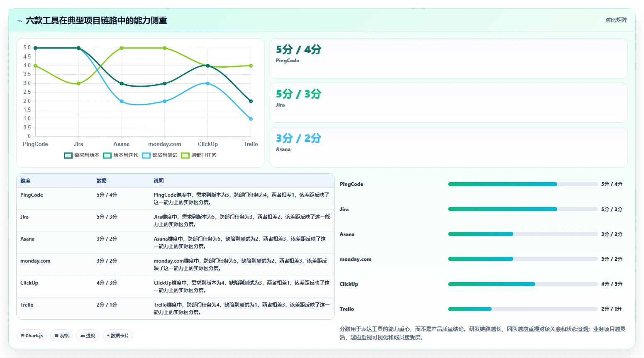This screenshot has height=358, width=644.
Task: Click the blue data point at Trello
Action: tap(251, 119)
